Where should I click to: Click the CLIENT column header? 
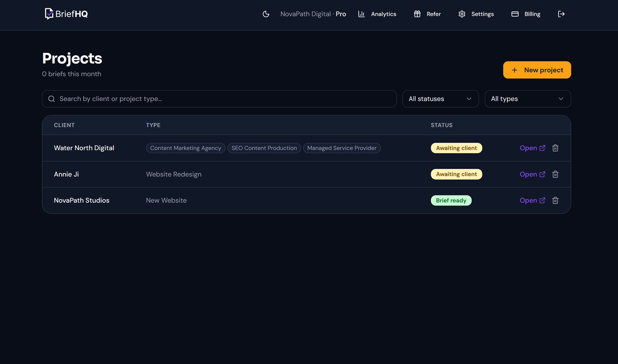64,125
